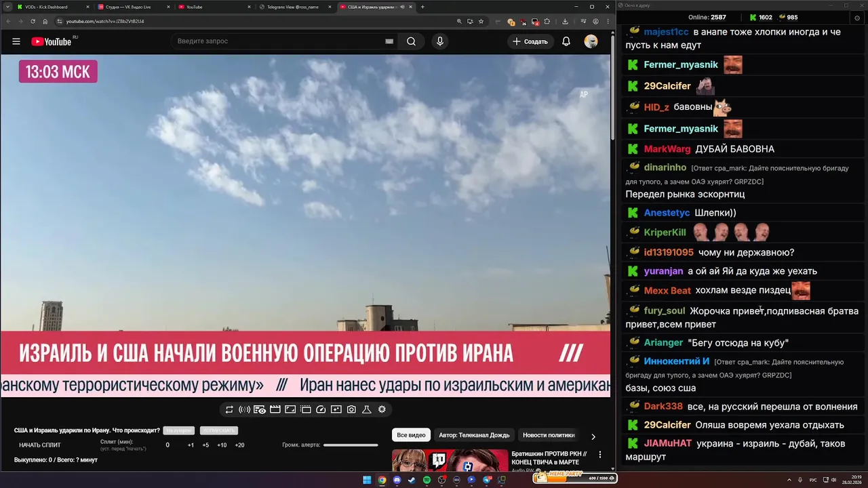Open options menu for Братишкин video
Viewport: 868px width, 488px height.
(x=599, y=455)
